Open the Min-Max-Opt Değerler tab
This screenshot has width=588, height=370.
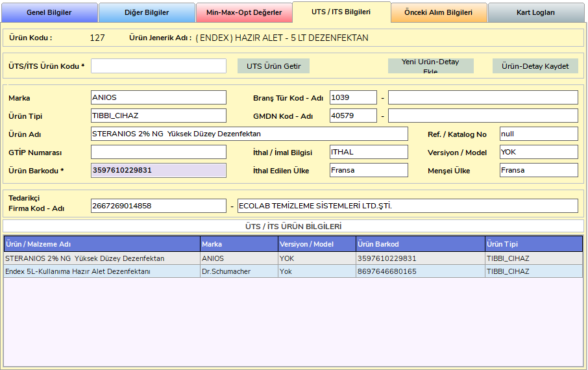(244, 12)
